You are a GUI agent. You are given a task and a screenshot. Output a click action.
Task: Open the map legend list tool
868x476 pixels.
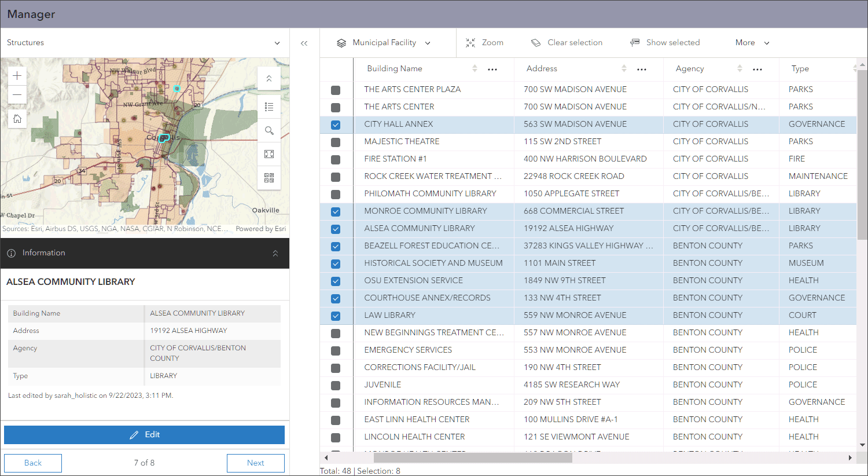coord(269,107)
